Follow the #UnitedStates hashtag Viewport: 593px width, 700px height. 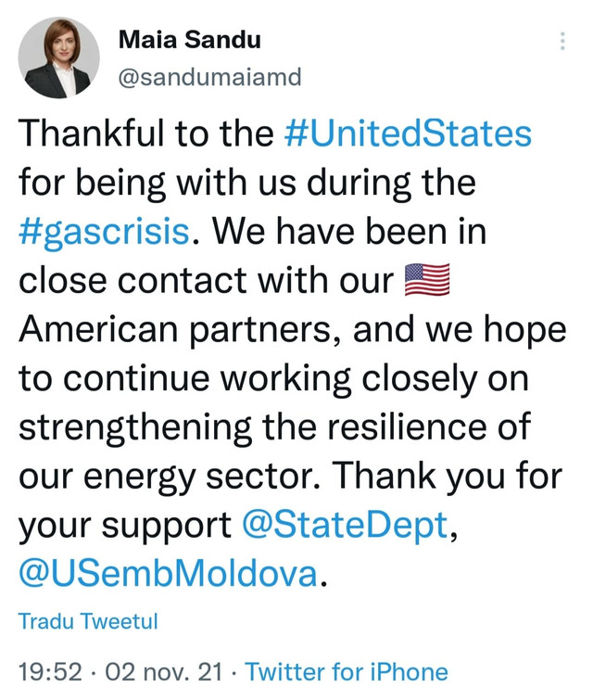pyautogui.click(x=408, y=133)
